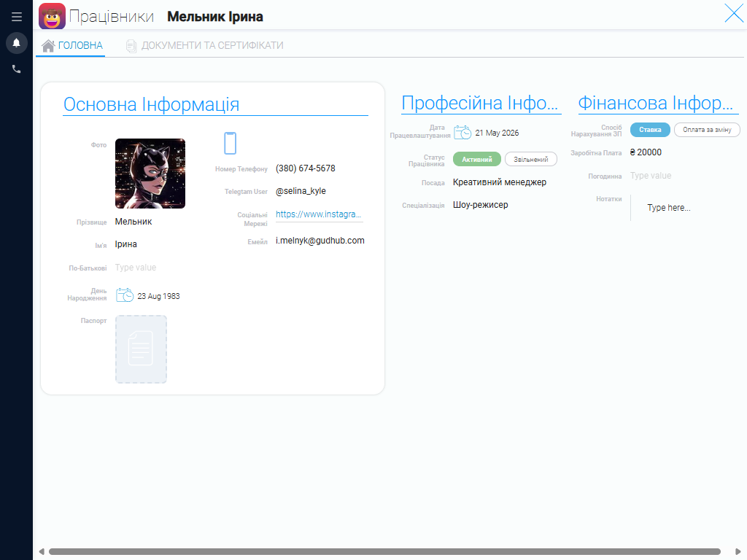Open notifications bell in sidebar

coord(16,43)
